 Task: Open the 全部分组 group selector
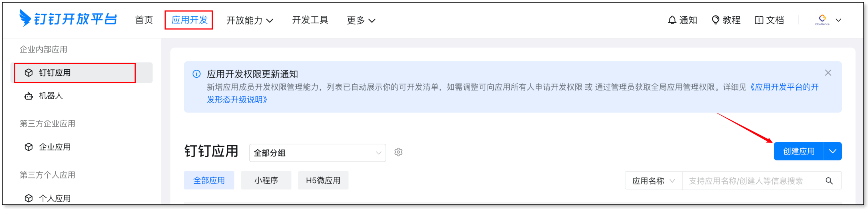coord(317,153)
